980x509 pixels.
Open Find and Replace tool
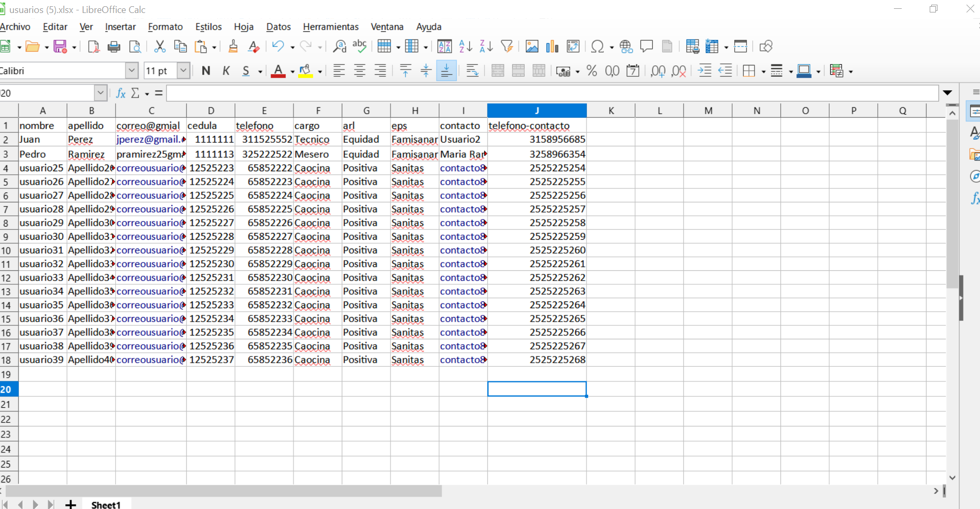point(339,47)
